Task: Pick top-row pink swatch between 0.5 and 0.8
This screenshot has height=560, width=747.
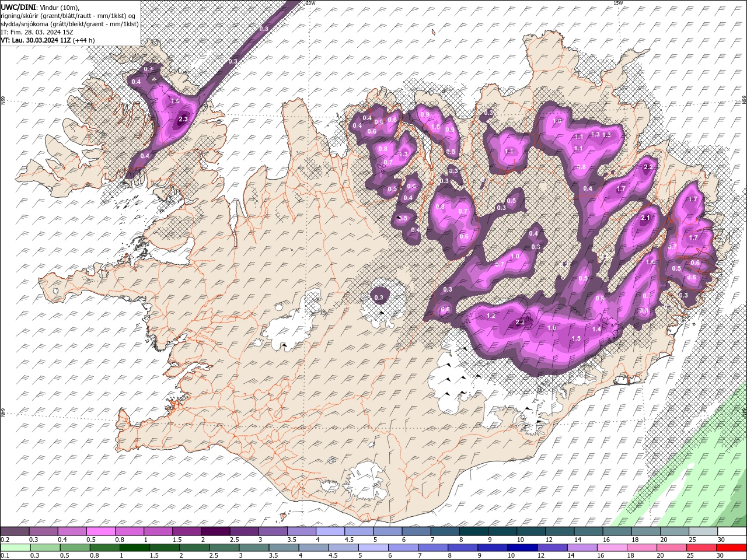Action: pyautogui.click(x=100, y=531)
